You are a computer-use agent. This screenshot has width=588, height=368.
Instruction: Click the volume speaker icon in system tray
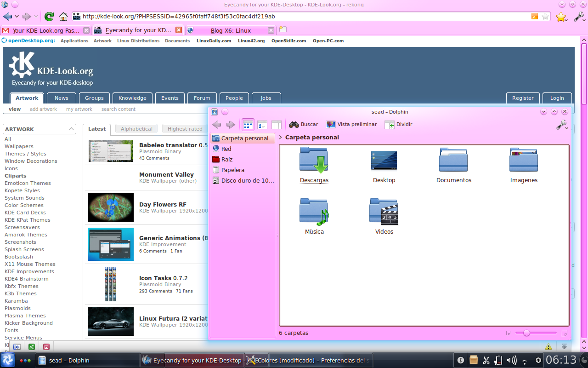[511, 360]
